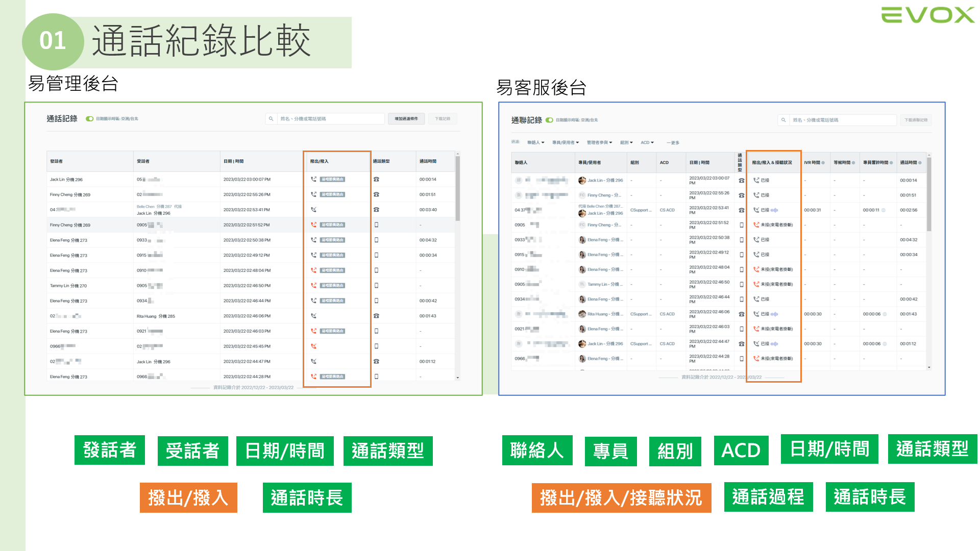Click recording waveform icon in 易客服後台 02:46:06 row

774,314
